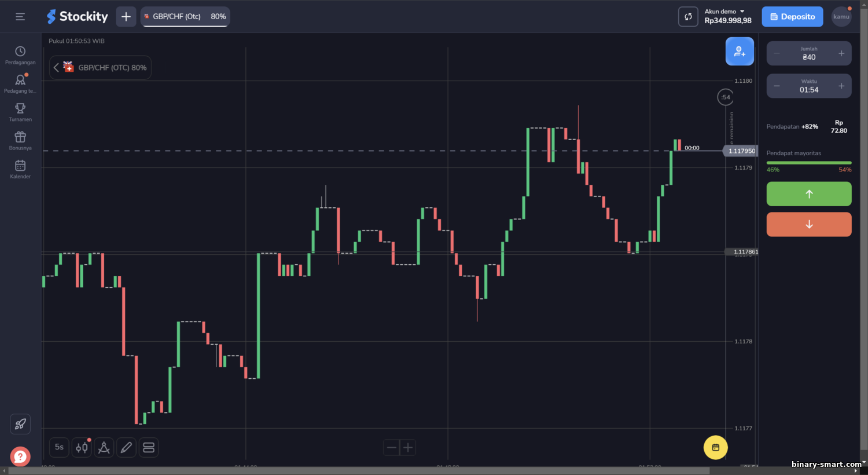Click the yellow calendar round button
Screen dimensions: 868x475
click(716, 447)
